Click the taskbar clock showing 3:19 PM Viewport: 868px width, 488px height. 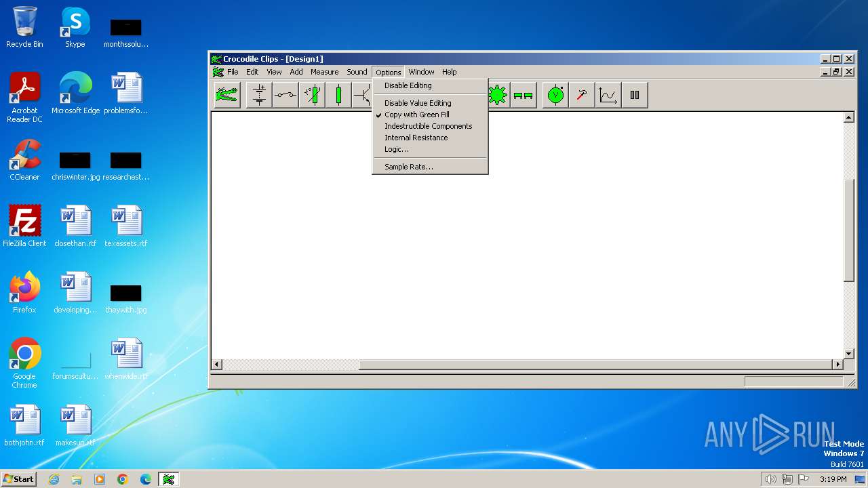click(833, 479)
